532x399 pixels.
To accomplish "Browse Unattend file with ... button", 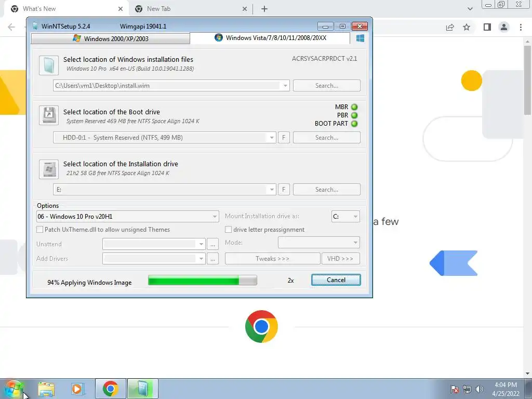I will coord(212,244).
